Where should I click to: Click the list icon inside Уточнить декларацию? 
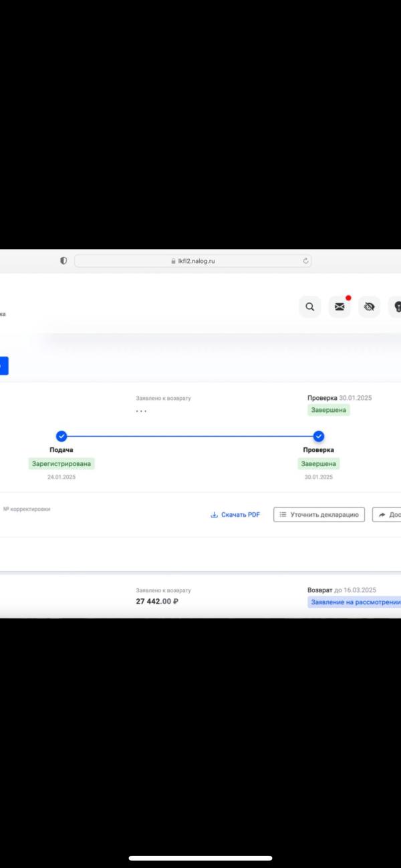[283, 515]
